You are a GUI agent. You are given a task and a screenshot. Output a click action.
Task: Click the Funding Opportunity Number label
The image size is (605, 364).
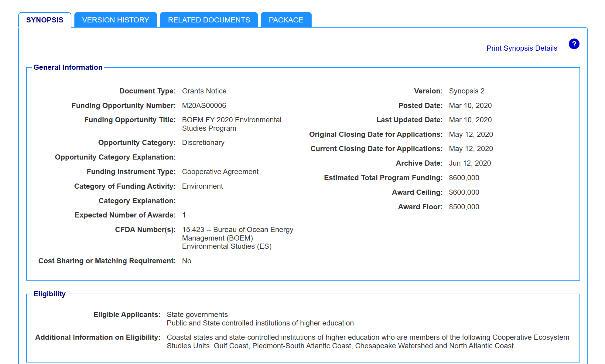(x=124, y=106)
